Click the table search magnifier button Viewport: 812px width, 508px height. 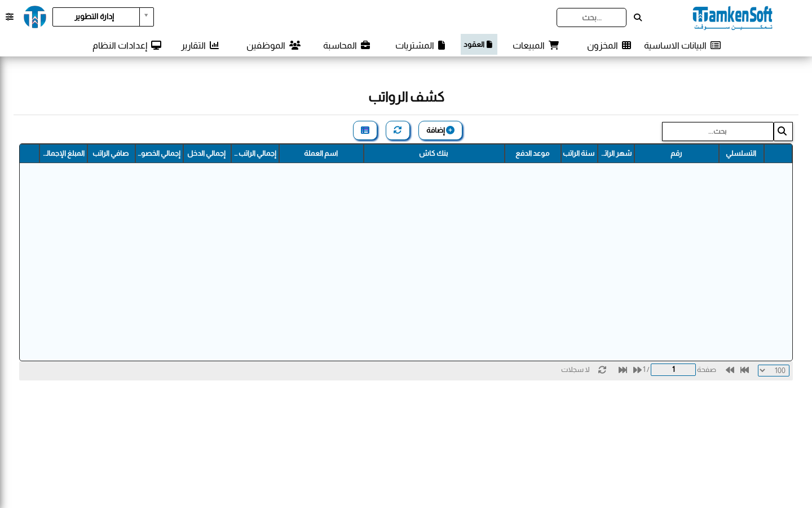point(783,132)
